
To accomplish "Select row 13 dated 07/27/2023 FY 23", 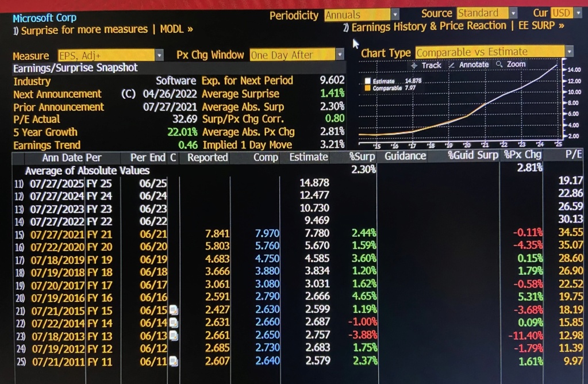I will 299,209.
